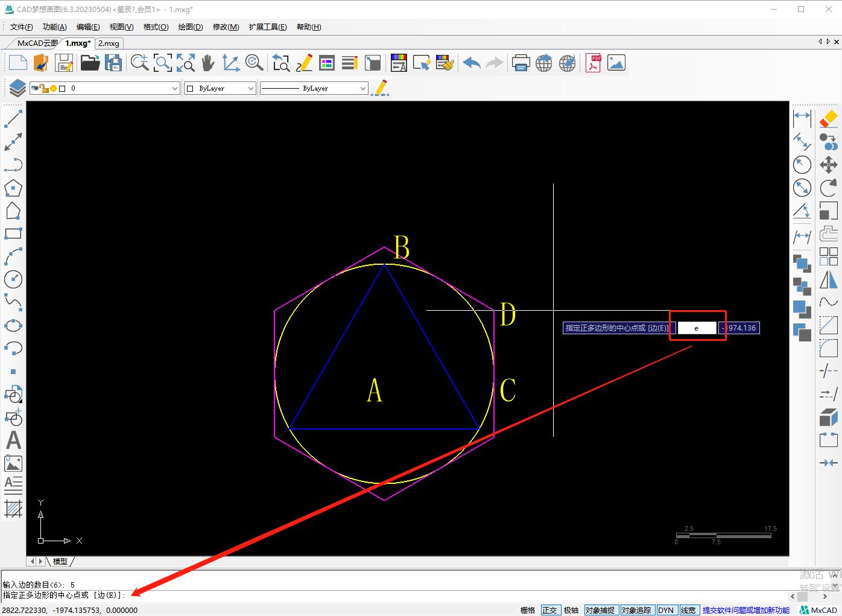Open the ByLayer linetype dropdown
This screenshot has width=842, height=616.
click(362, 88)
